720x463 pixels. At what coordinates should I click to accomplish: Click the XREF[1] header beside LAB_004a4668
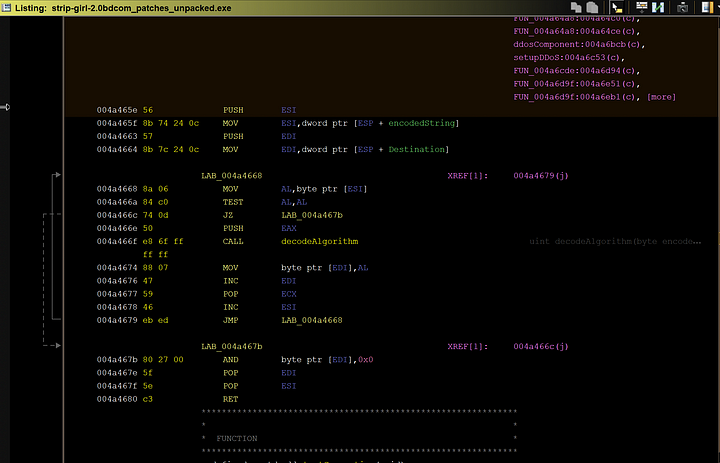click(468, 176)
